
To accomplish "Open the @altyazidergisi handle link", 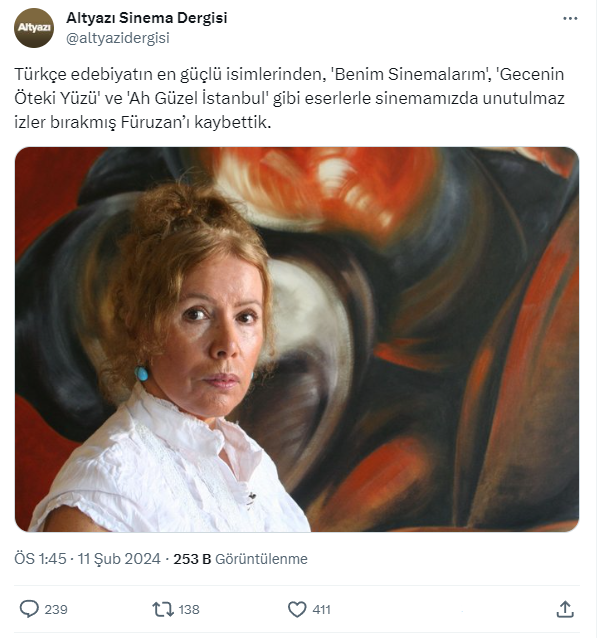I will 118,38.
